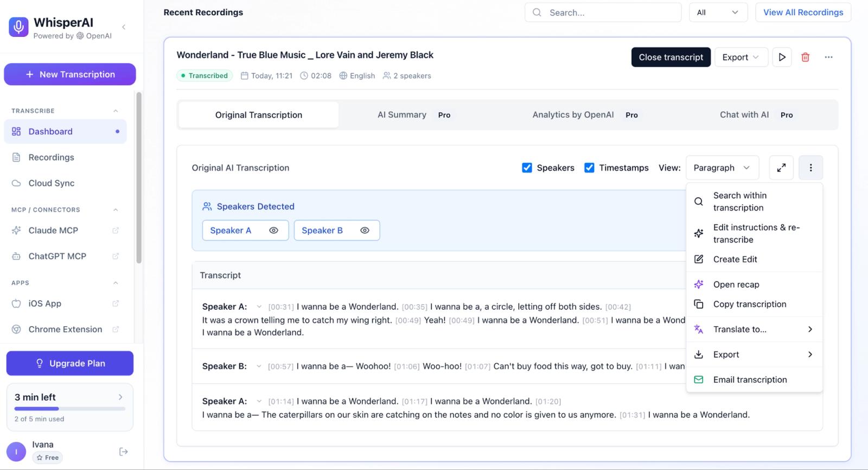Screen dimensions: 868x470
Task: Uncheck the Timestamps checkbox
Action: click(x=589, y=168)
